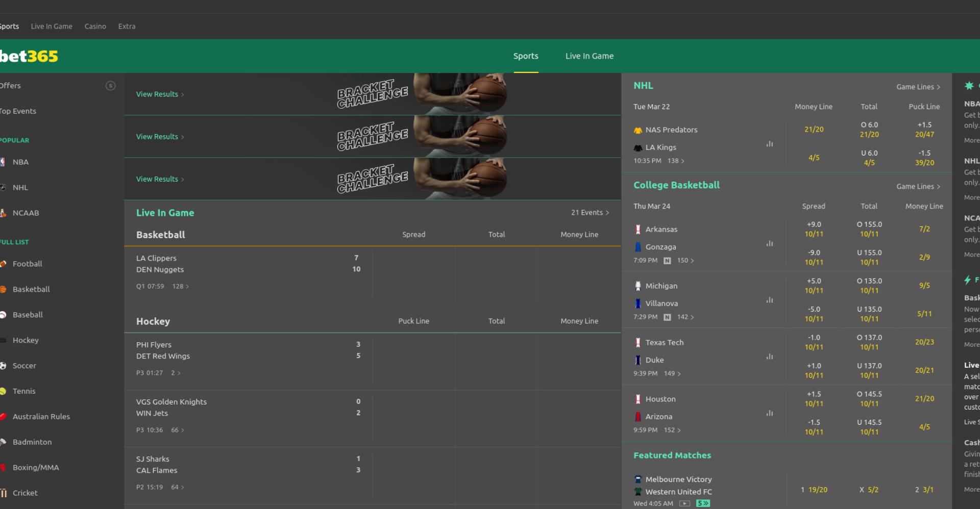Click third Bracket Challenge banner image
This screenshot has width=980, height=509.
(422, 179)
